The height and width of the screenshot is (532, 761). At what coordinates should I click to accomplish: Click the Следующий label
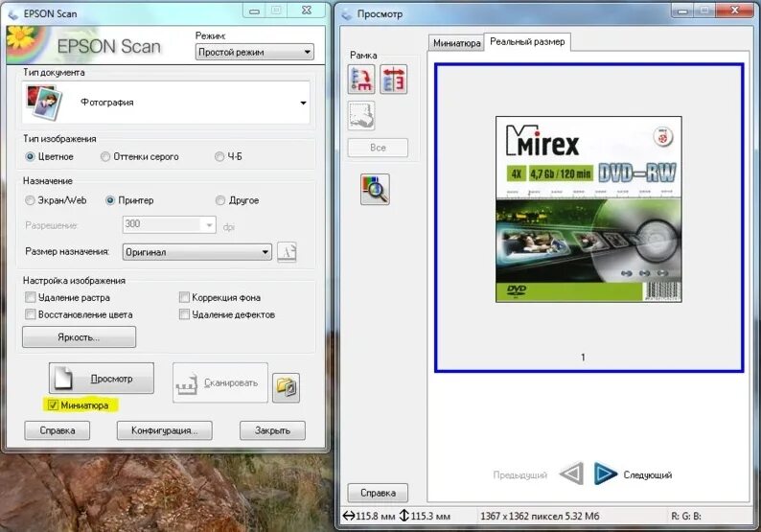[648, 474]
